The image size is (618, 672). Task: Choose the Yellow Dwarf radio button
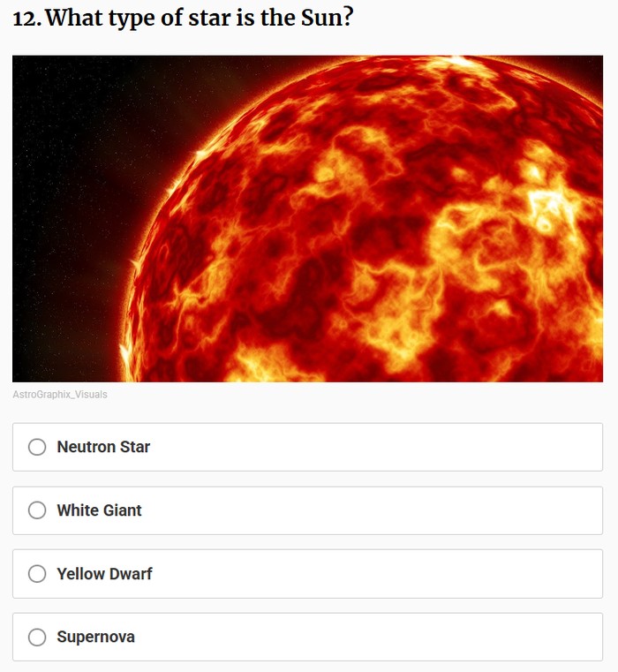point(37,574)
